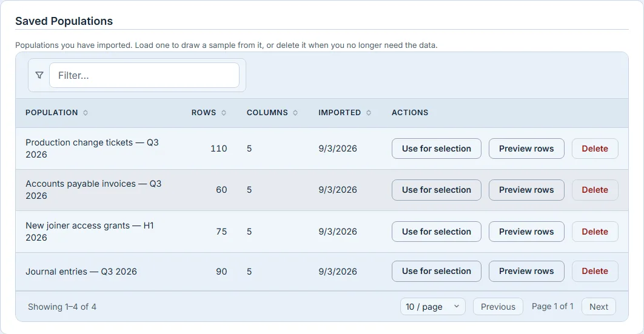
Task: Click the row count 60
Action: click(221, 190)
